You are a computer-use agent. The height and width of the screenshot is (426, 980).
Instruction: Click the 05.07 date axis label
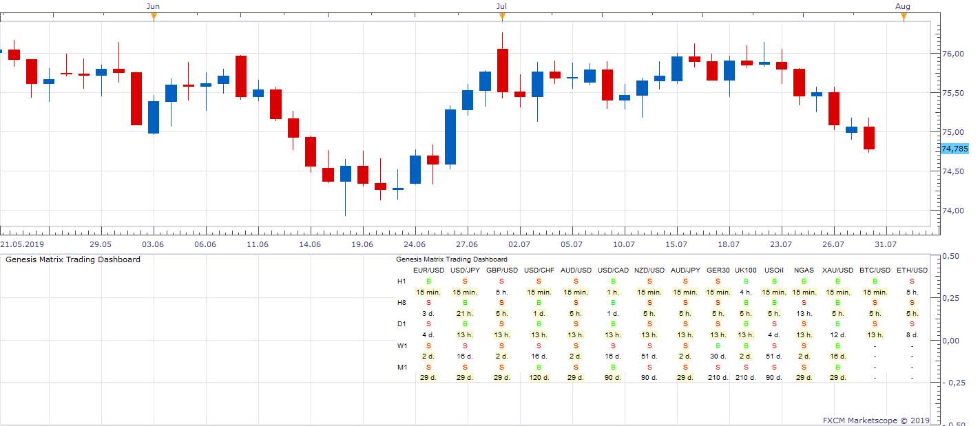pyautogui.click(x=572, y=244)
